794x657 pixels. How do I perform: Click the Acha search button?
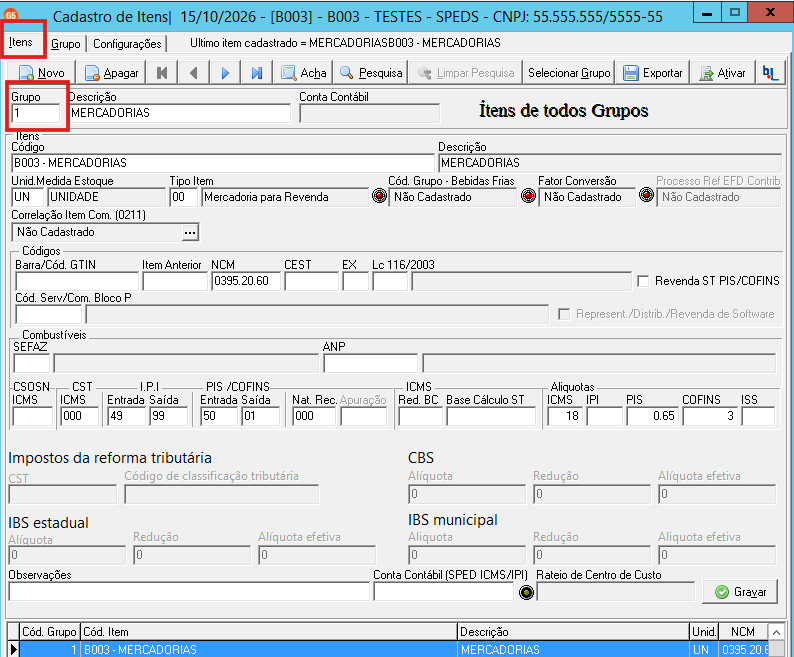303,73
